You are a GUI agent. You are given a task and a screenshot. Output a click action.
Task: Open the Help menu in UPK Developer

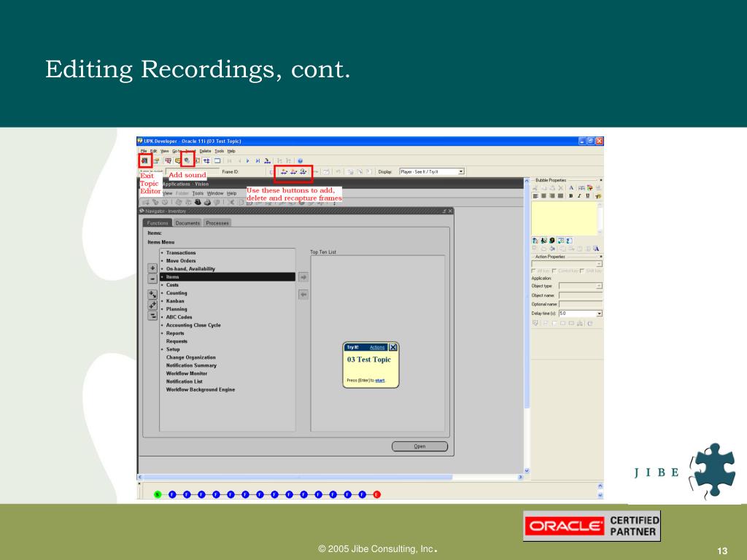[231, 151]
